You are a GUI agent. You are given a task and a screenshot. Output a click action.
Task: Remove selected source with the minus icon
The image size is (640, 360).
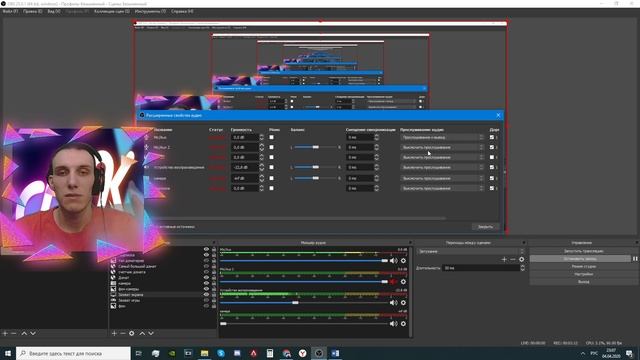coord(122,333)
